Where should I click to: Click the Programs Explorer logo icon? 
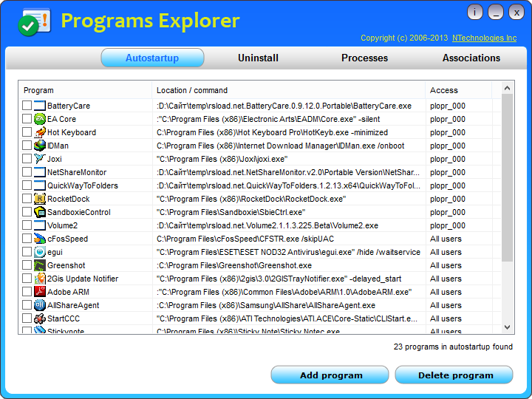(x=34, y=21)
